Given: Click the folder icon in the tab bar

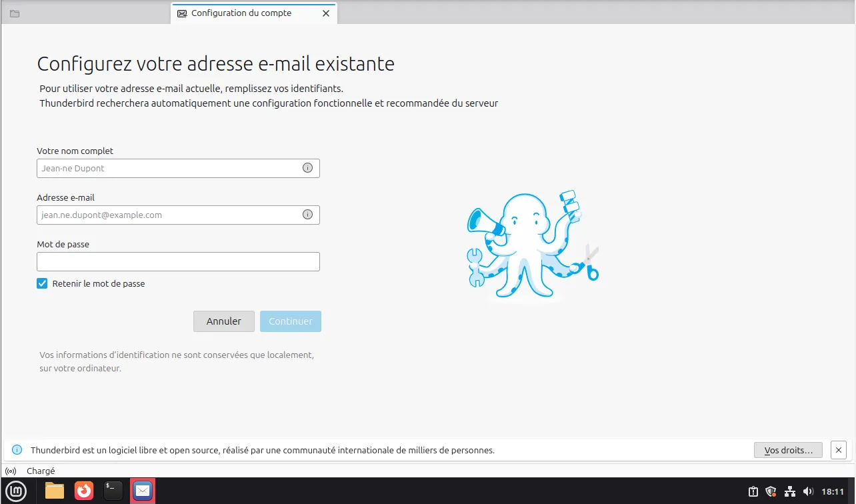Looking at the screenshot, I should click(15, 13).
